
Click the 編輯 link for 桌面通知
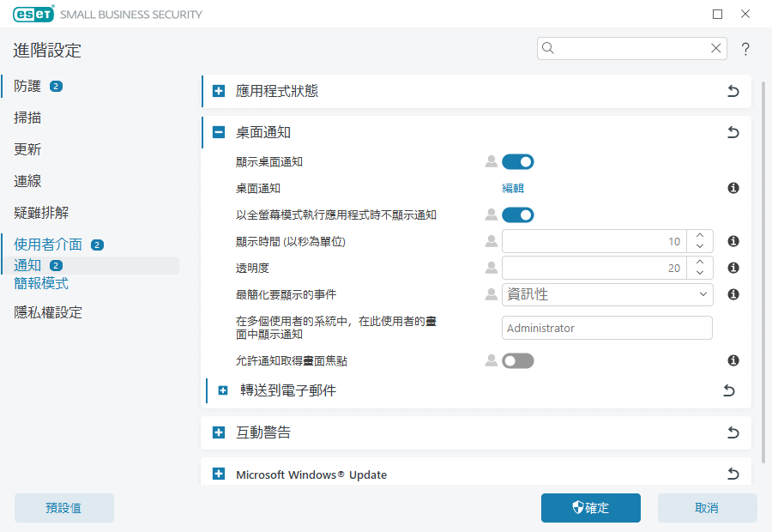pos(513,188)
